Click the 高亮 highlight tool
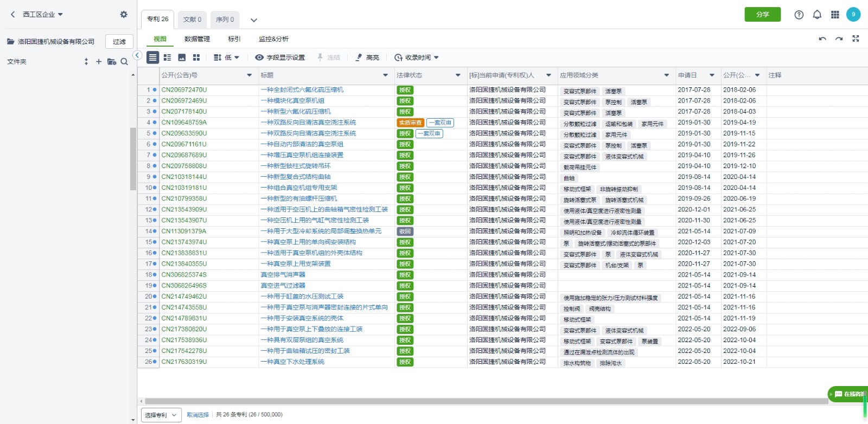This screenshot has width=868, height=424. [367, 57]
